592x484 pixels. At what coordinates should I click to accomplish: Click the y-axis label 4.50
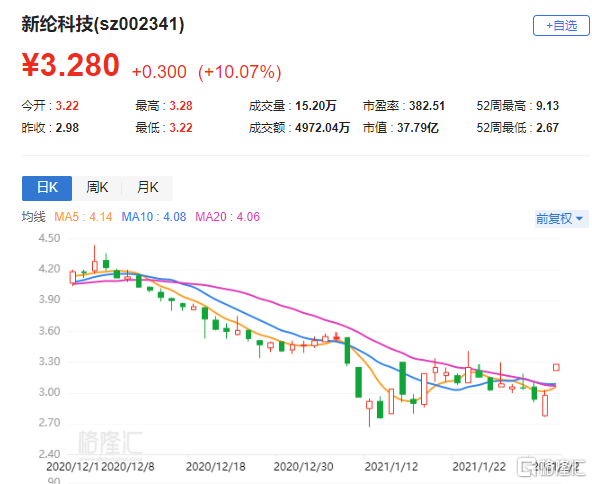[x=49, y=238]
